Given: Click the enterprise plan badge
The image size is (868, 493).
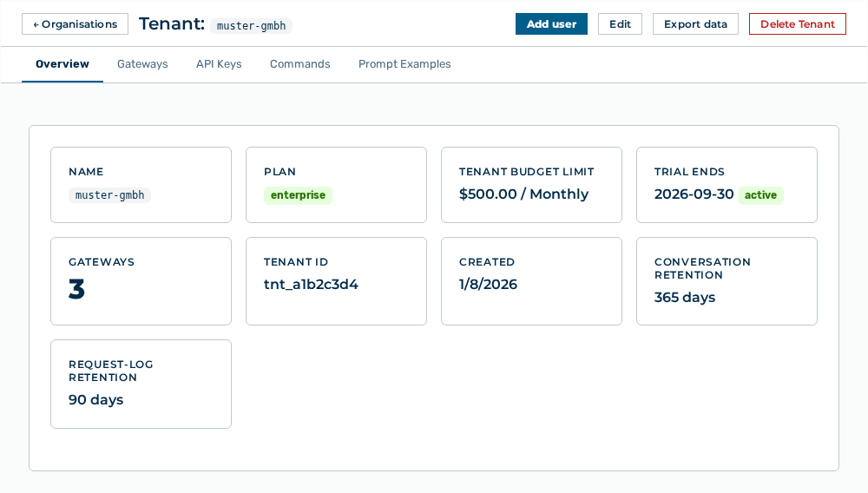Looking at the screenshot, I should click(x=298, y=195).
